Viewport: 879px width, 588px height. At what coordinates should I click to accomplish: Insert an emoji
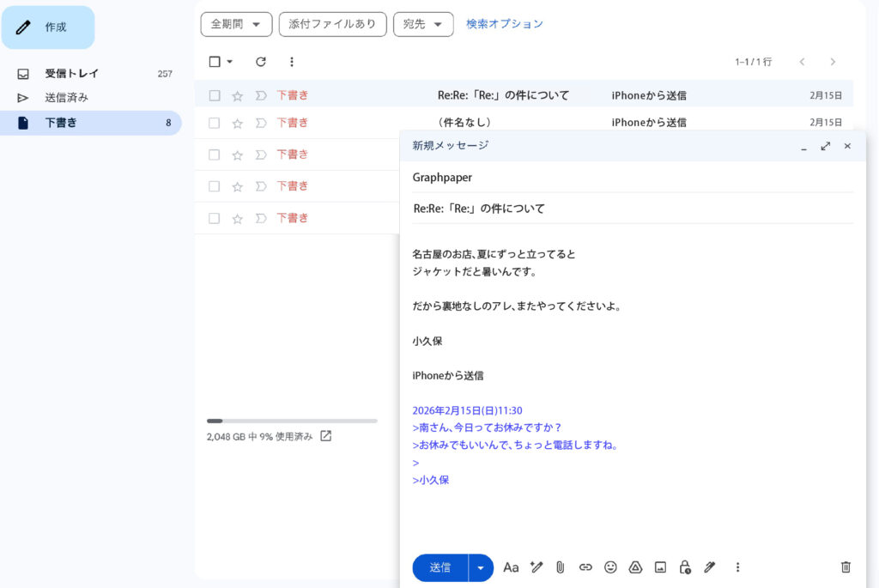point(610,567)
